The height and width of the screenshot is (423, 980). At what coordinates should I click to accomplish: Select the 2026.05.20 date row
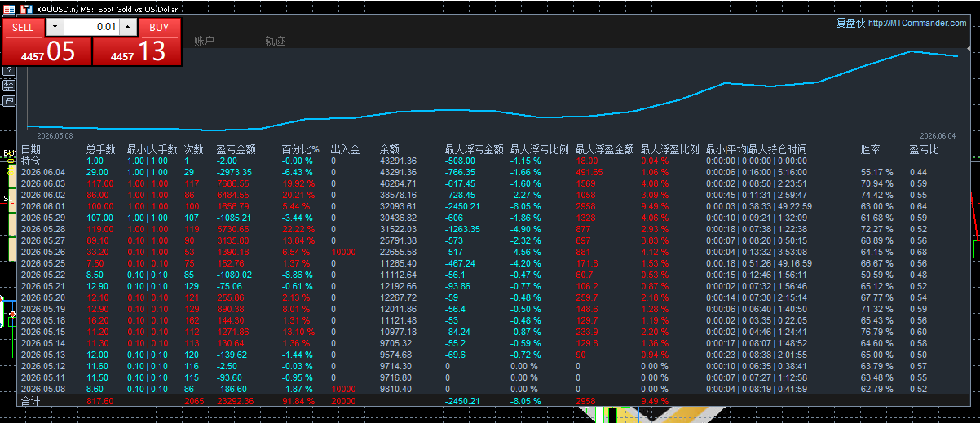(x=42, y=297)
